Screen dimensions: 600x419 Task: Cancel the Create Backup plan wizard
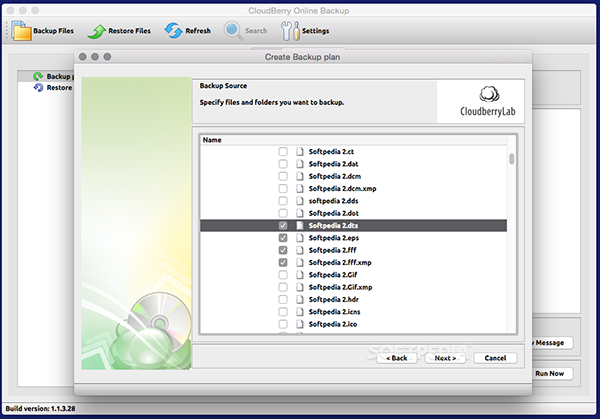click(495, 358)
